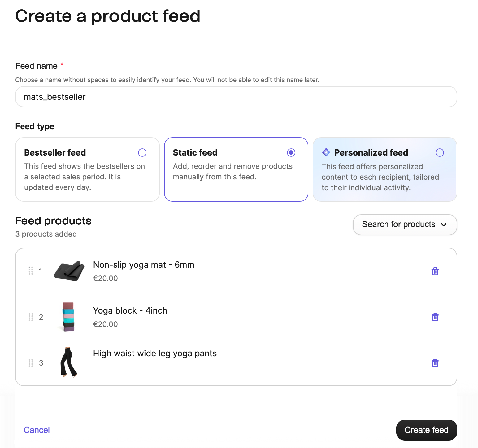Choose the Personalized feed type
The image size is (478, 448).
pos(440,152)
